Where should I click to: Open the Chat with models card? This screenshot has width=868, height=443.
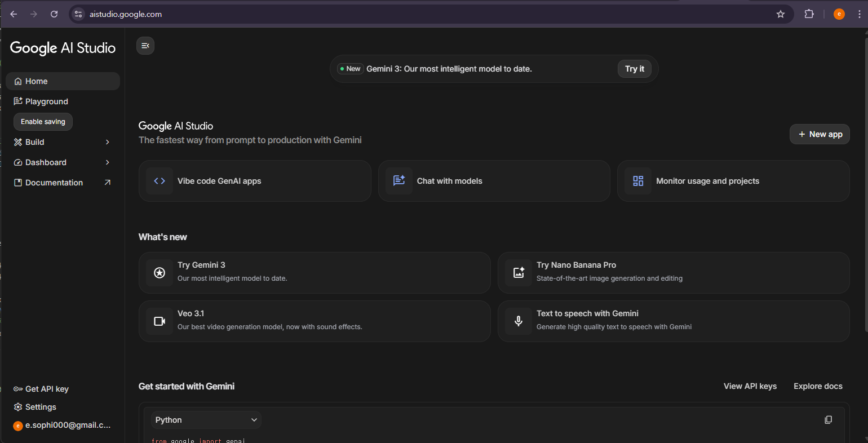(494, 181)
